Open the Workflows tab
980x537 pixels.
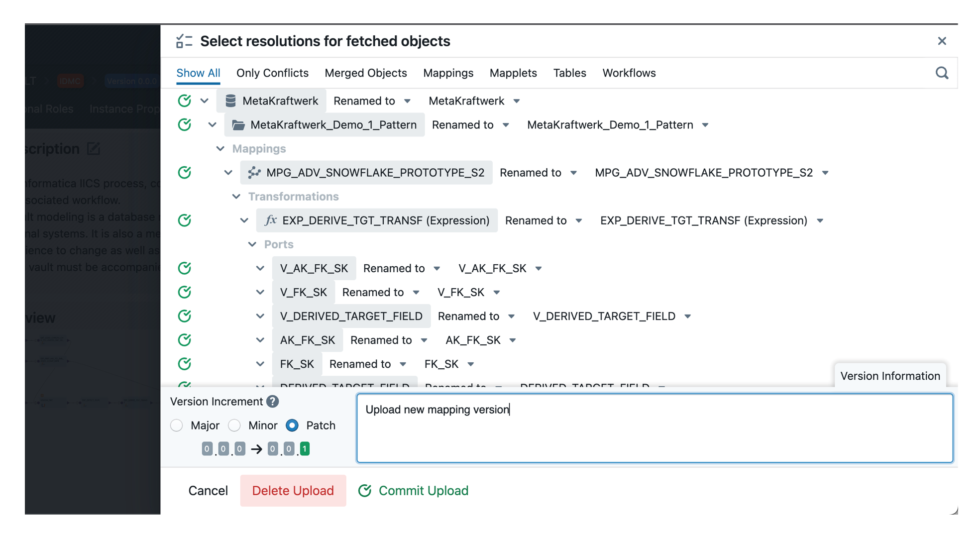(629, 73)
